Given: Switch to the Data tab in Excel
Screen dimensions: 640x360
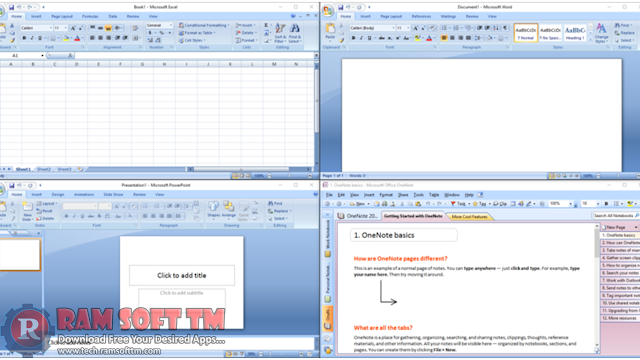Looking at the screenshot, I should pos(113,16).
